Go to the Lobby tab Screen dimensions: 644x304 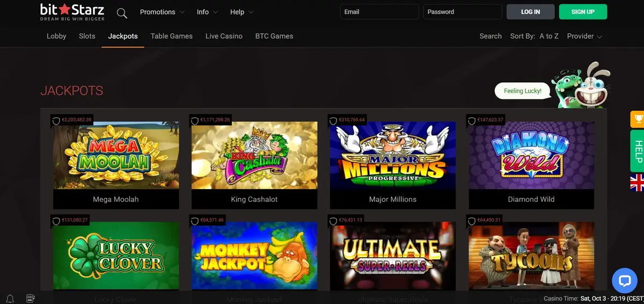(x=56, y=36)
